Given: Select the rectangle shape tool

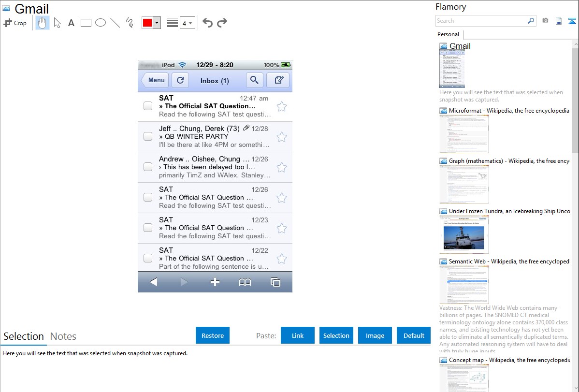Looking at the screenshot, I should tap(86, 23).
